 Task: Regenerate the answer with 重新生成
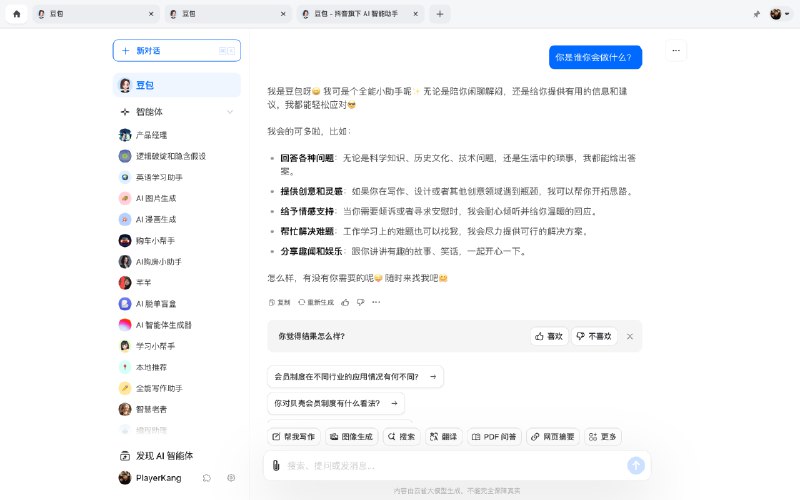[x=316, y=302]
